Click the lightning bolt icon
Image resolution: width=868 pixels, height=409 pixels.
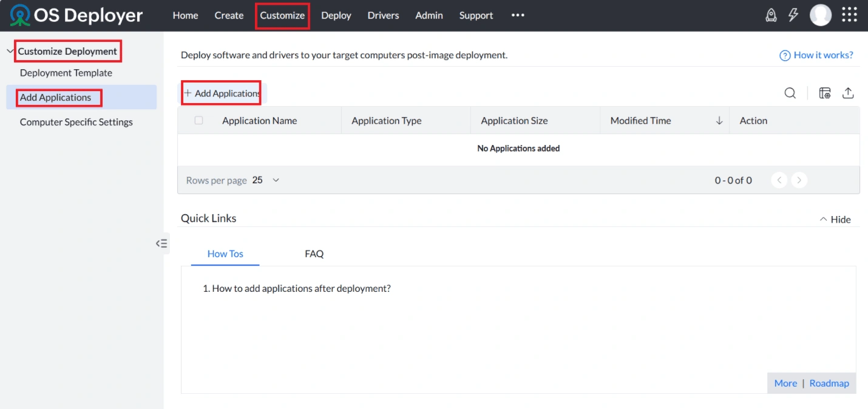pyautogui.click(x=793, y=15)
